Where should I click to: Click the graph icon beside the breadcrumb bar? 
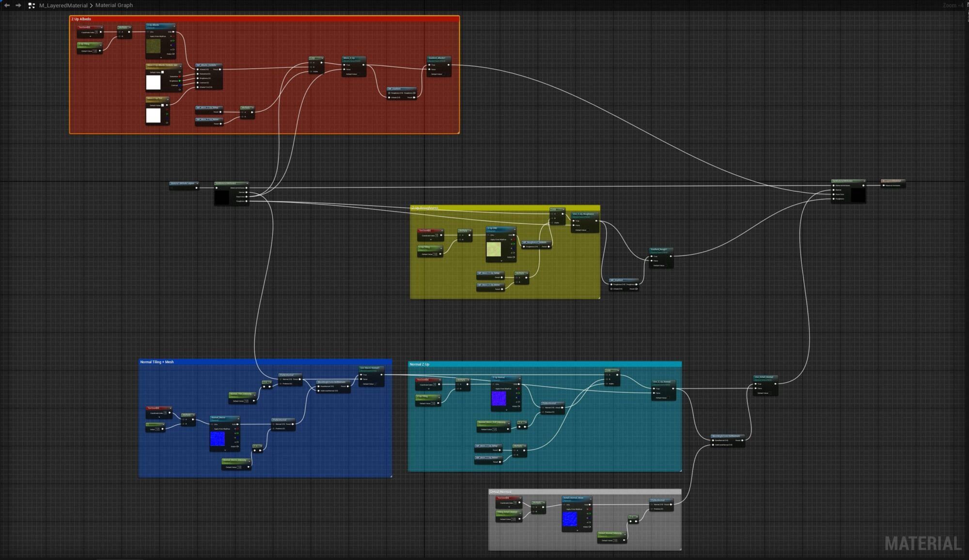[x=31, y=5]
